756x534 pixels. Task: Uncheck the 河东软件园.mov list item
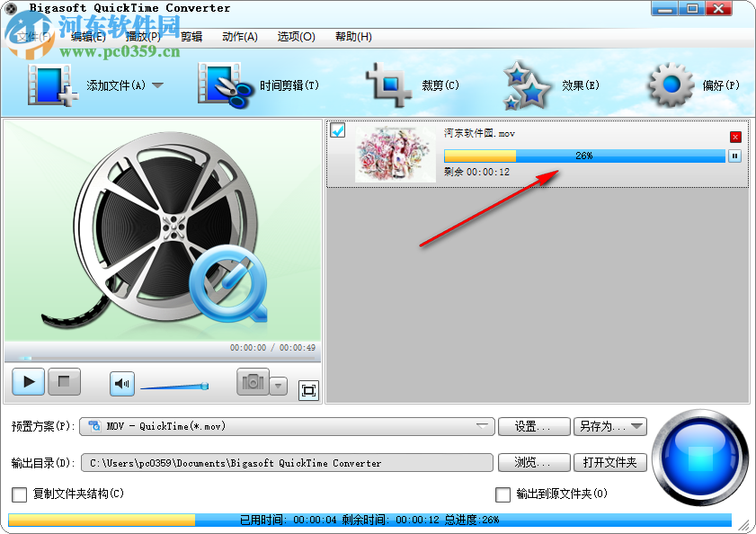tap(337, 131)
